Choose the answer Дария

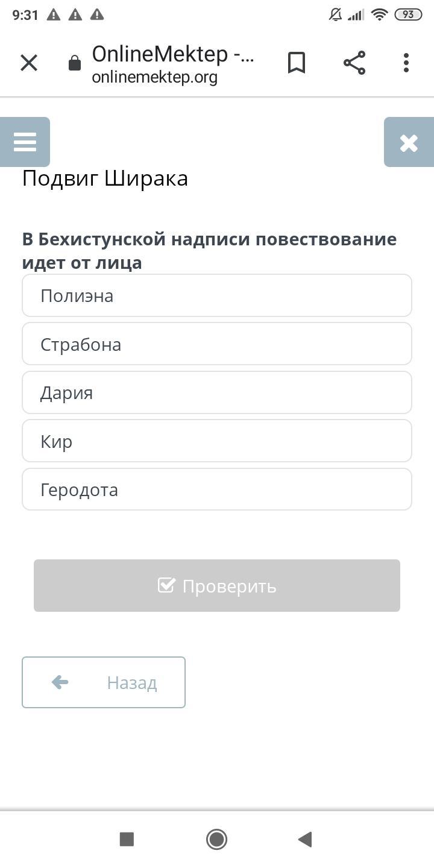tap(217, 393)
